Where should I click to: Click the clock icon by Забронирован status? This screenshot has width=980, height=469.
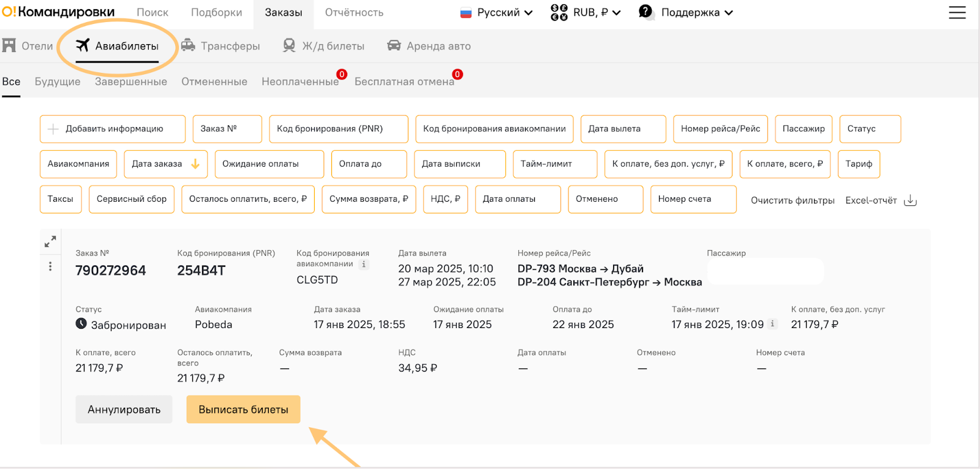[x=81, y=323]
